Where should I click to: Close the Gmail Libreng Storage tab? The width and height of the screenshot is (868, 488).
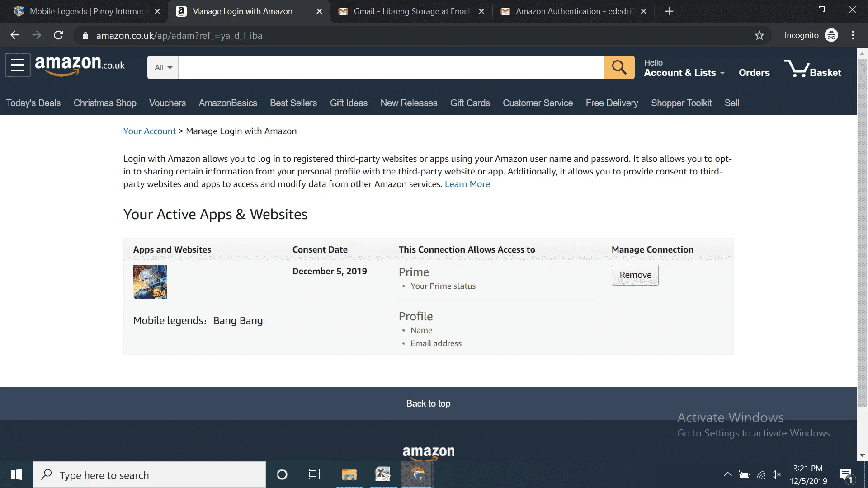481,11
